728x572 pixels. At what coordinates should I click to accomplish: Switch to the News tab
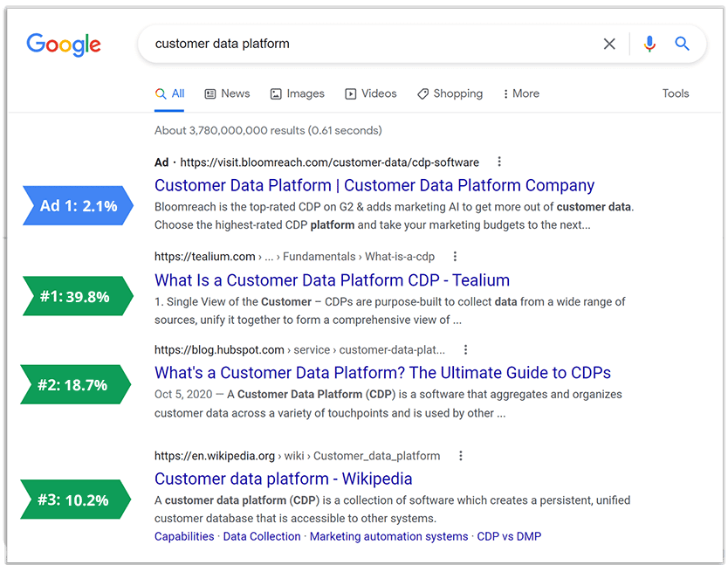(x=227, y=93)
